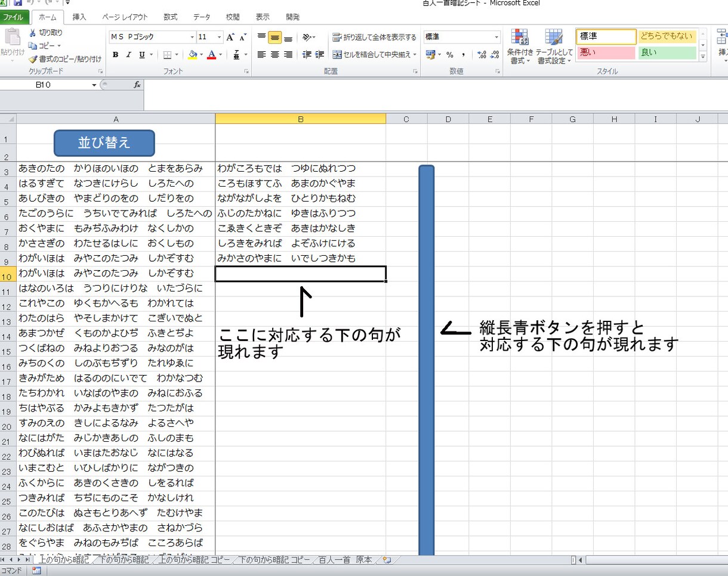Click the Format Painter brush icon
The image size is (728, 576).
pos(33,58)
